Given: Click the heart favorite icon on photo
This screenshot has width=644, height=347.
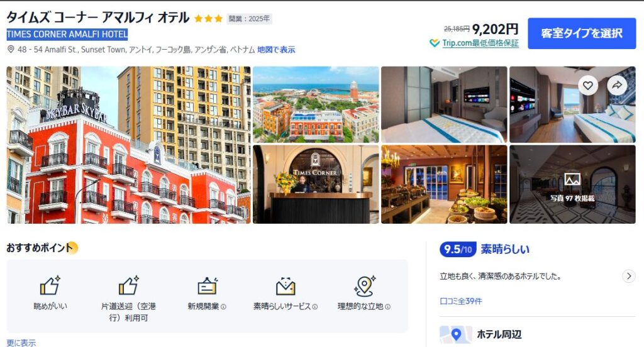Looking at the screenshot, I should tap(588, 85).
